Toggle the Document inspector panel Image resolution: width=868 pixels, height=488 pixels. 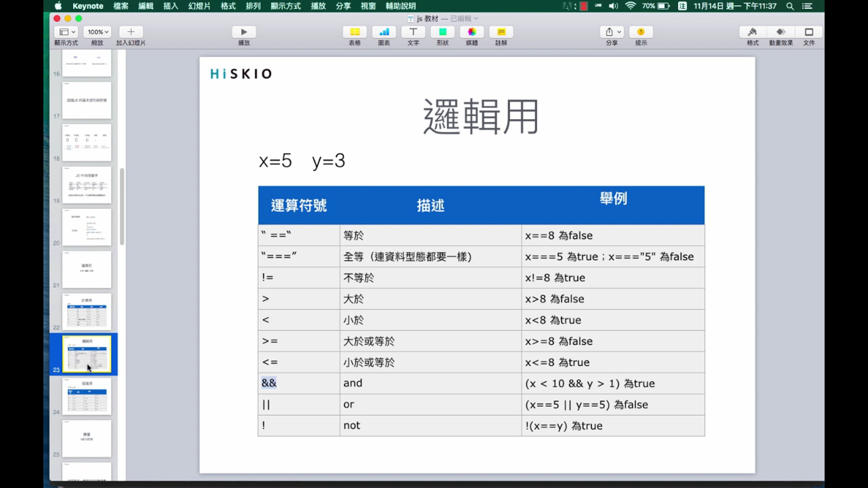[809, 32]
